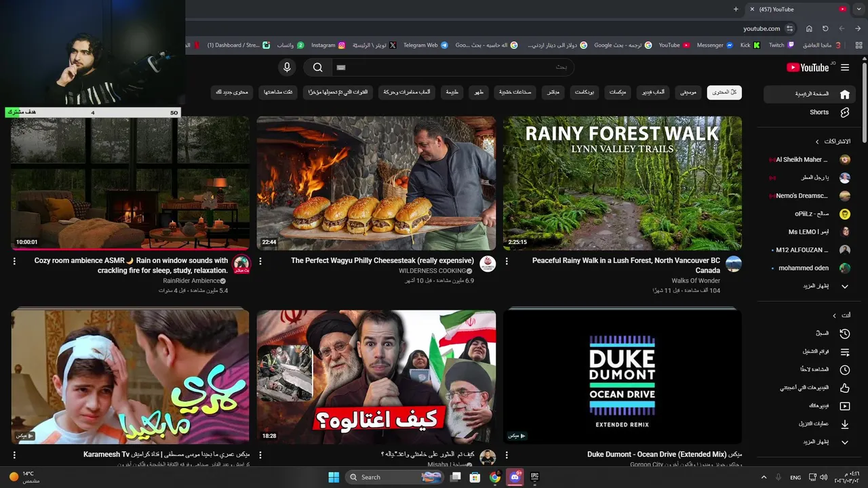The image size is (868, 488).
Task: Open the Duke Dumont mix options menu
Action: point(507,455)
